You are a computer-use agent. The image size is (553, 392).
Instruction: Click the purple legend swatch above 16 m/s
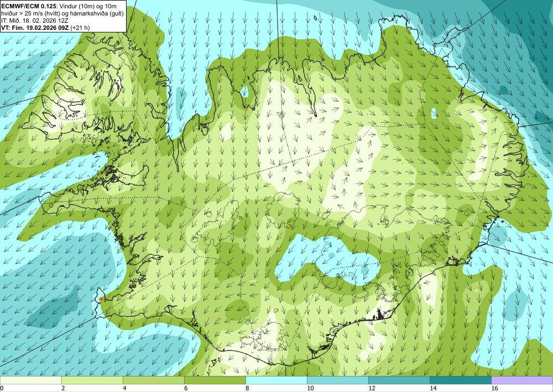pyautogui.click(x=523, y=380)
